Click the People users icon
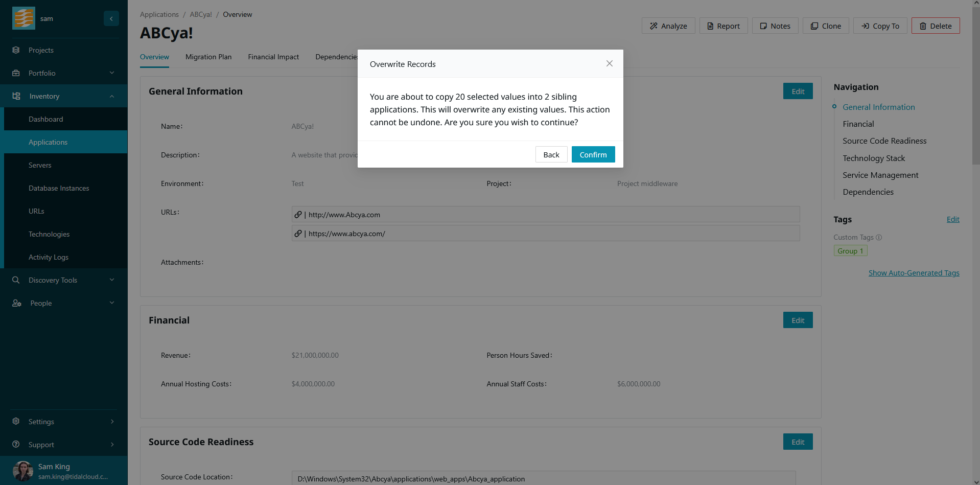 tap(16, 303)
